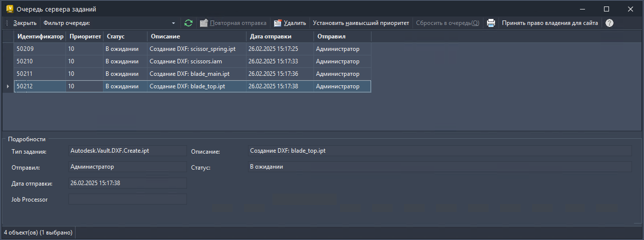Click the toolbar grip handle

tap(6, 23)
